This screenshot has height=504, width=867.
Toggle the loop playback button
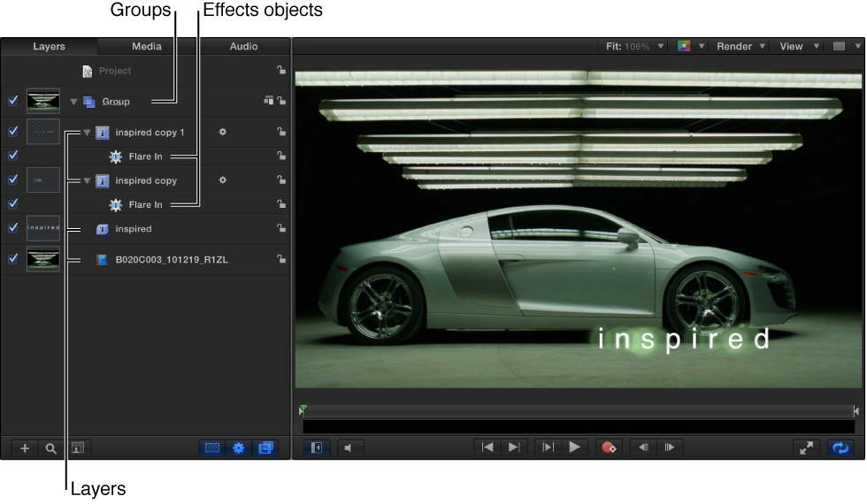pos(839,447)
